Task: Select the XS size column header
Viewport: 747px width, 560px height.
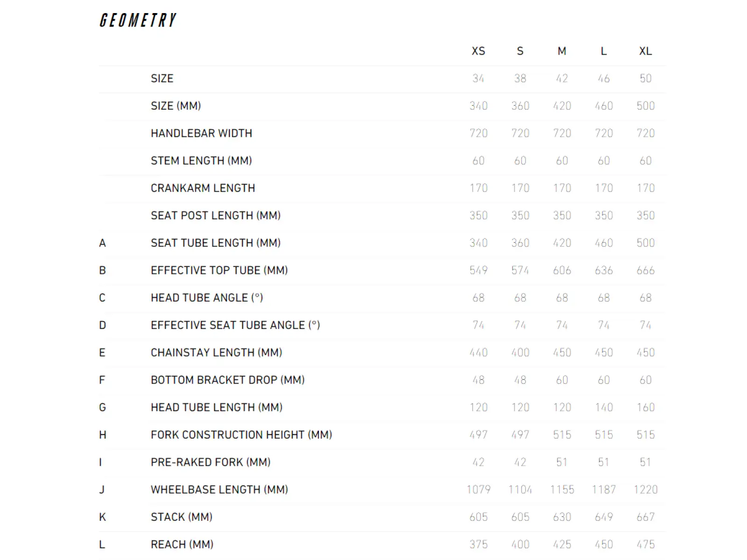Action: 478,51
